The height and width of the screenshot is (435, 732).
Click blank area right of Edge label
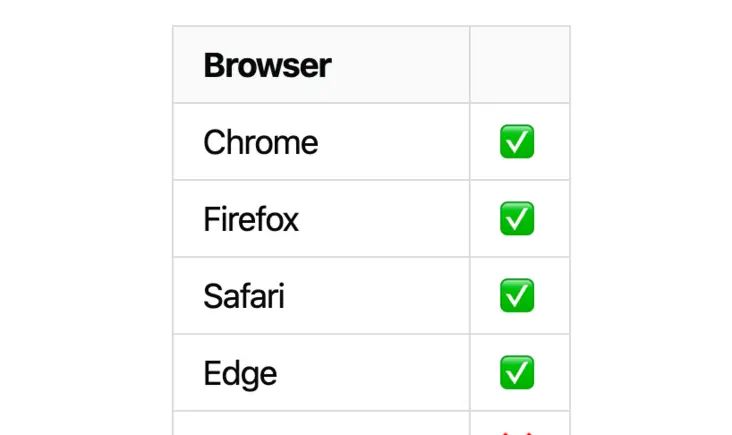(375, 373)
